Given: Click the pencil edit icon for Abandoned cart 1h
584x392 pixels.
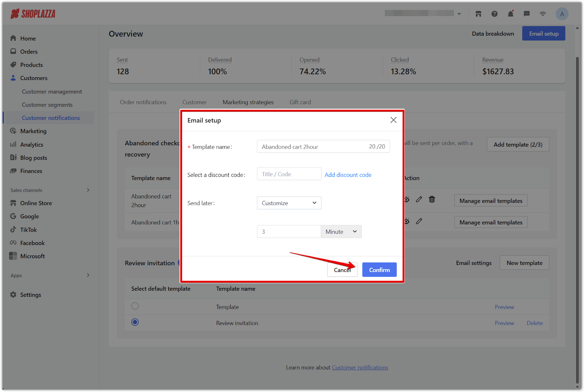Looking at the screenshot, I should tap(419, 221).
